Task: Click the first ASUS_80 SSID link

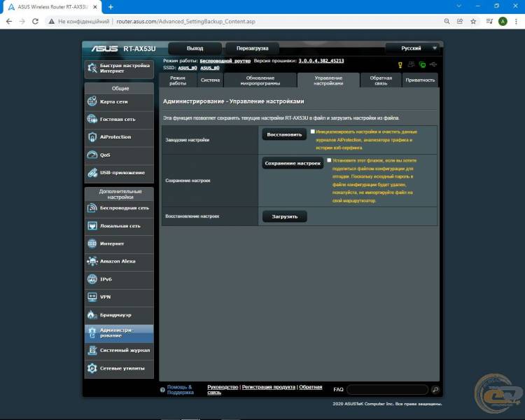Action: tap(188, 68)
